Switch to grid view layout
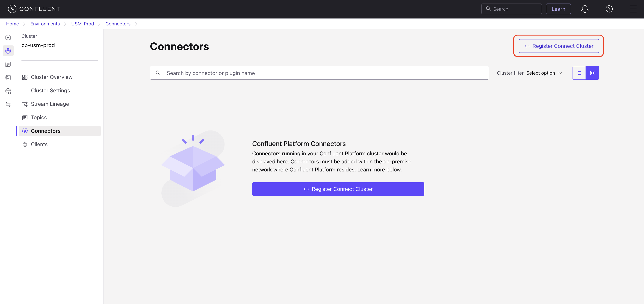Viewport: 644px width, 304px height. click(x=592, y=73)
